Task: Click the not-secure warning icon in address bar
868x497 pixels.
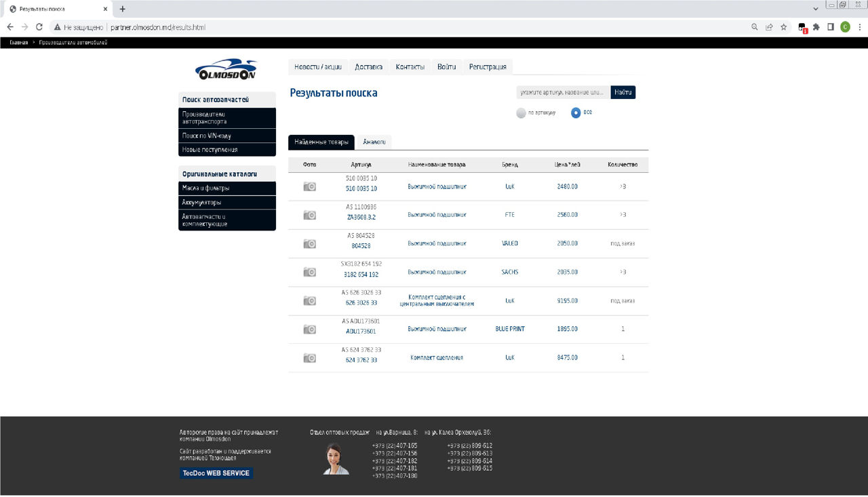Action: point(58,27)
